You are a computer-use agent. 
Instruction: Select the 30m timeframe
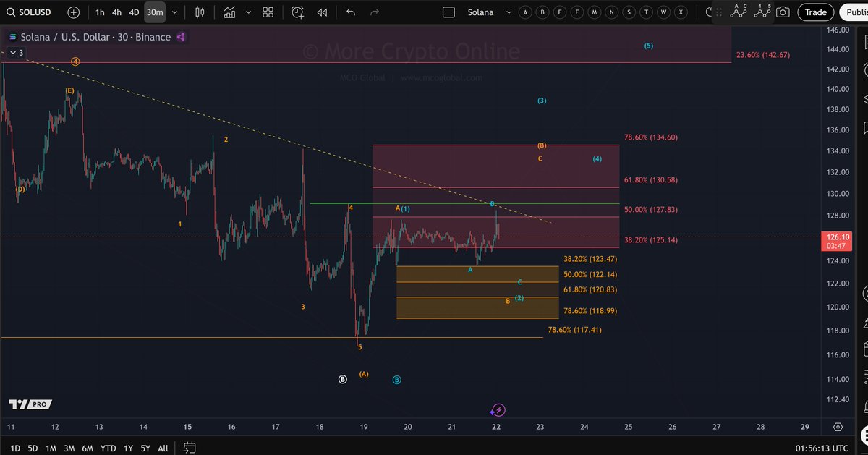(154, 12)
